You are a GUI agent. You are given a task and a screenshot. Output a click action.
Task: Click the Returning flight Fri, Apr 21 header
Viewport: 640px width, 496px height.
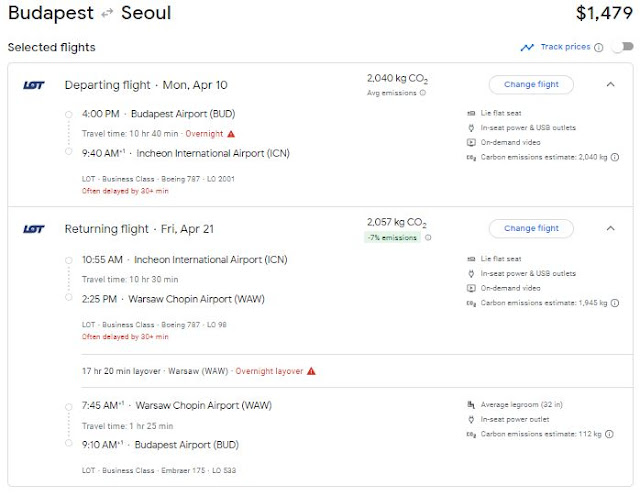(139, 229)
